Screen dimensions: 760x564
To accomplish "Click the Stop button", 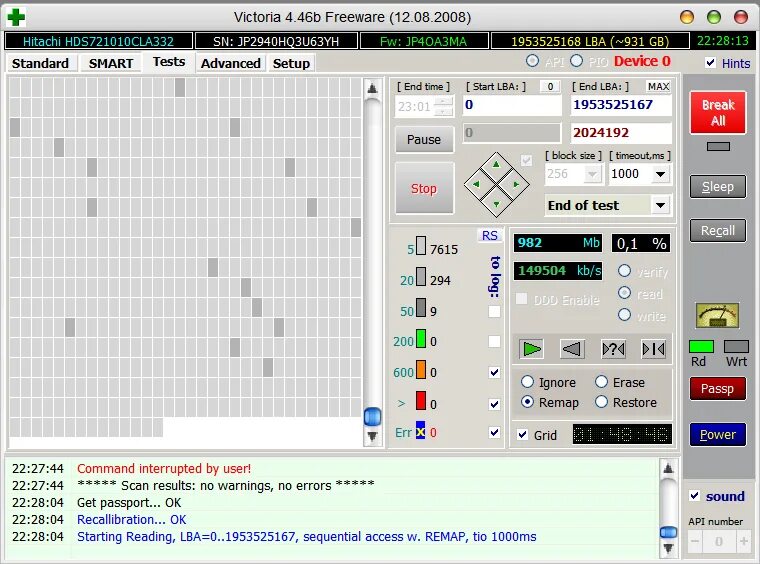I will click(424, 188).
